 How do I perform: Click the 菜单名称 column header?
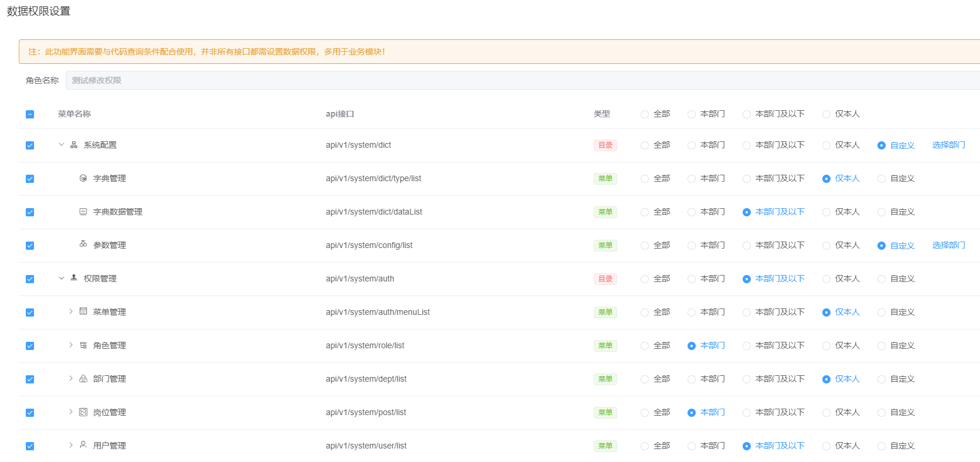click(74, 114)
